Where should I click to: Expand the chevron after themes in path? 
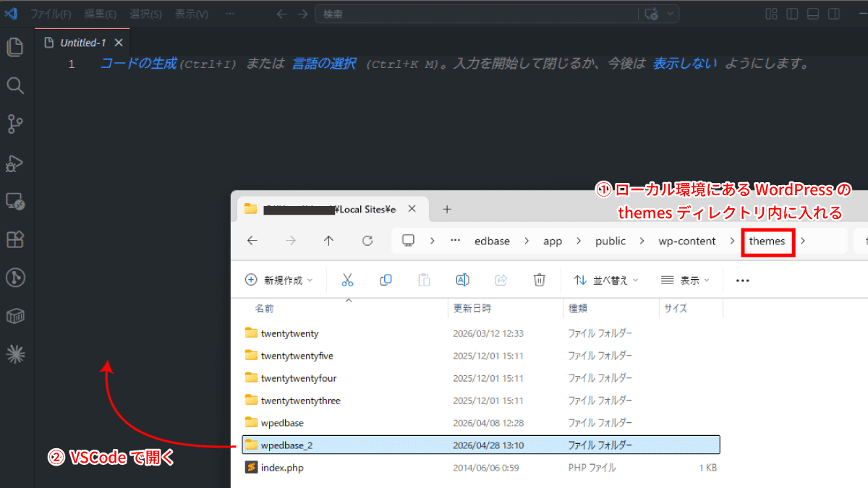point(802,241)
